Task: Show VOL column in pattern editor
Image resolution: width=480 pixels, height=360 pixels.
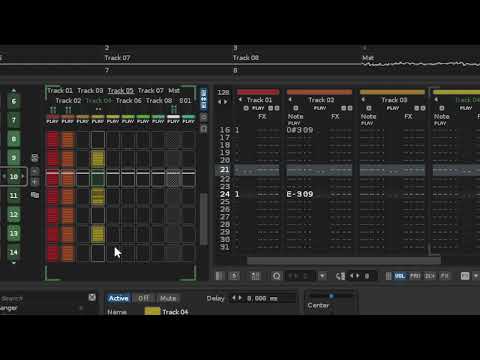Action: coord(400,276)
